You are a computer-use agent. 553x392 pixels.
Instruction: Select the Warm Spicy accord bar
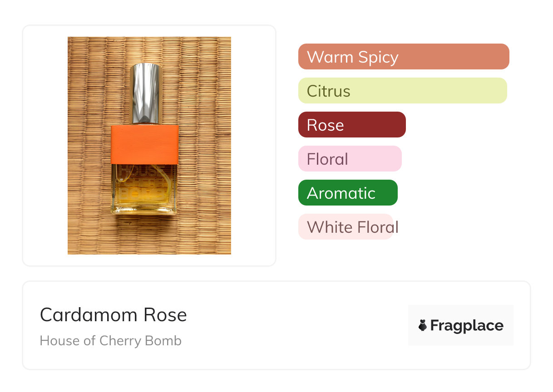click(x=403, y=57)
